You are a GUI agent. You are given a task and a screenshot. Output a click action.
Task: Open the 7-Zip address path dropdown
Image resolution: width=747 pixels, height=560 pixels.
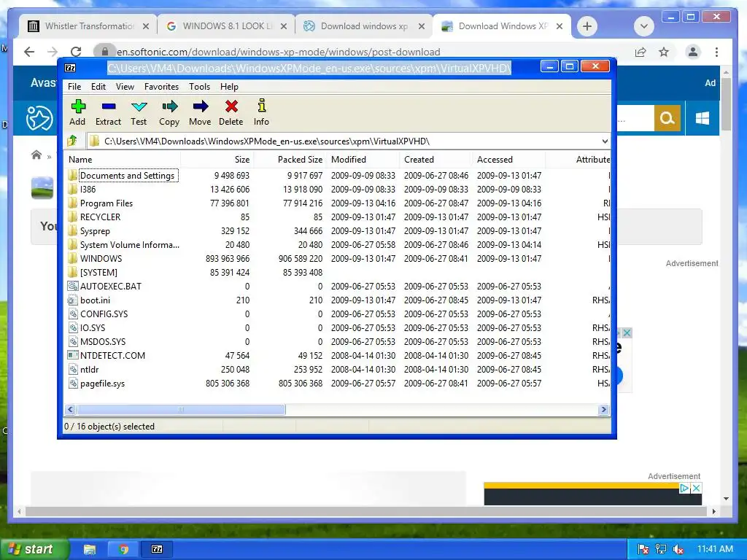(604, 141)
